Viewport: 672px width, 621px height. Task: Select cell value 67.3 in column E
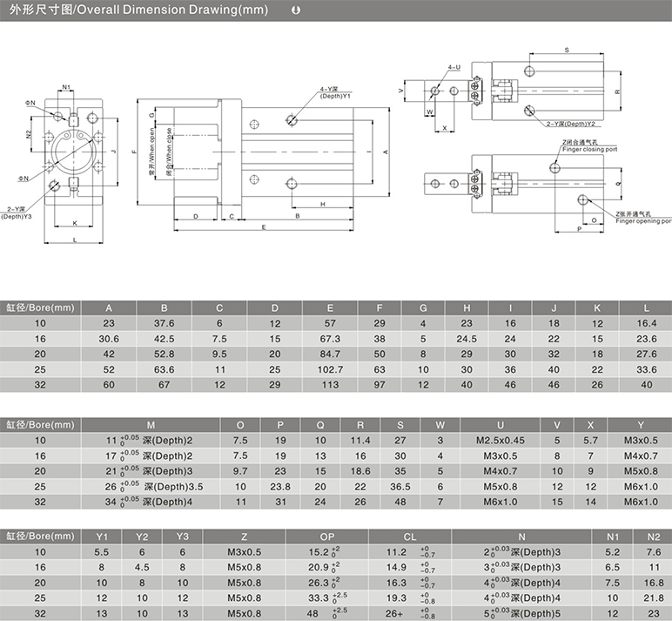(x=330, y=339)
